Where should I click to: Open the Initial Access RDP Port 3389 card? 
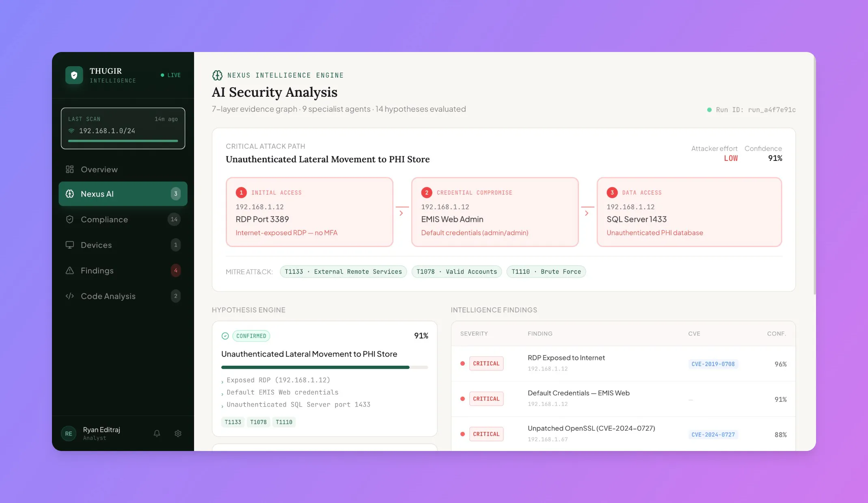[x=309, y=212]
